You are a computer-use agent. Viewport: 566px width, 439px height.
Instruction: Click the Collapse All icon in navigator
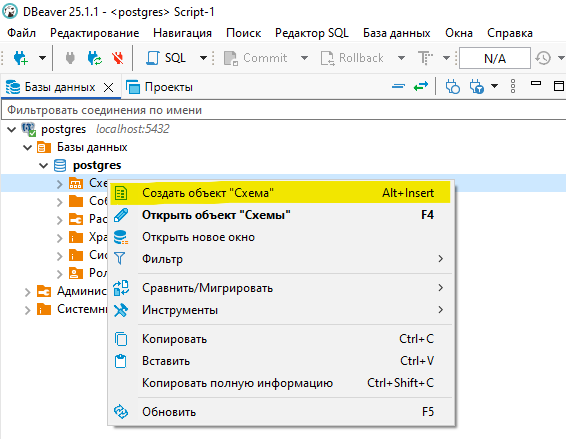coord(399,86)
